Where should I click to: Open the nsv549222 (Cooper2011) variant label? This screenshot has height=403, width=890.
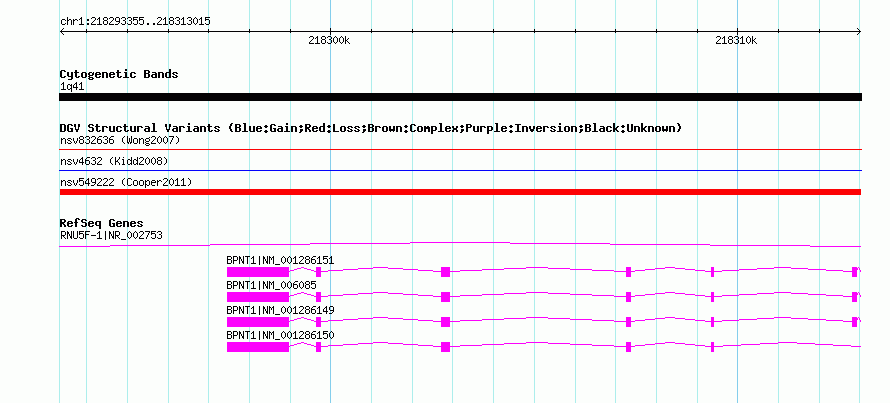(126, 183)
